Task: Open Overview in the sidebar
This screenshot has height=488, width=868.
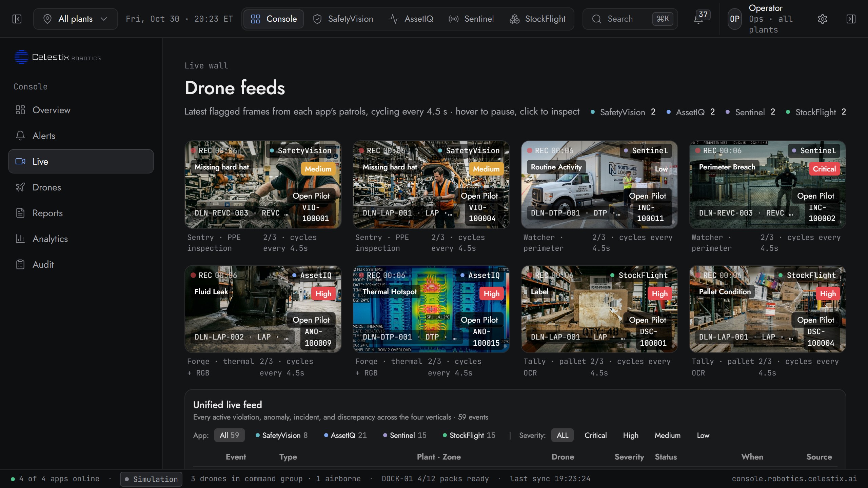Action: (81, 110)
